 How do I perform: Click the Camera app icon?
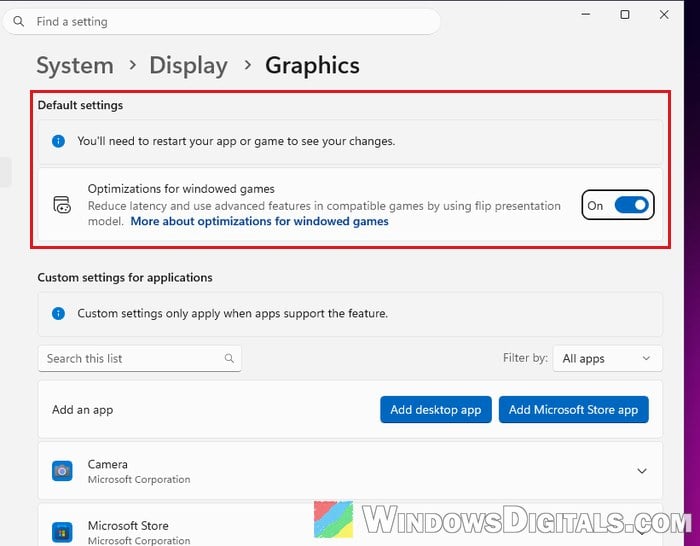[62, 471]
